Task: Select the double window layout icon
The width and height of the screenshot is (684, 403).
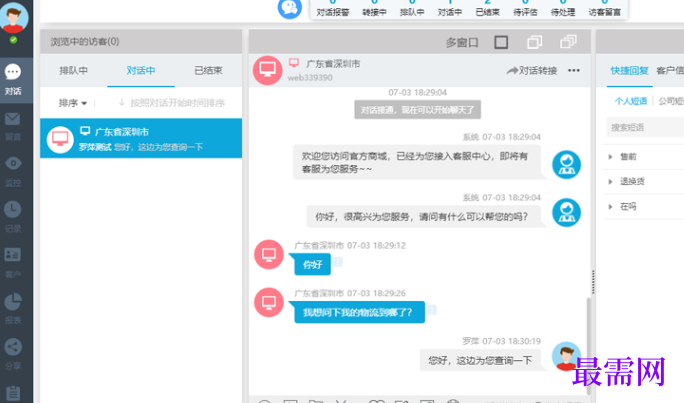Action: click(x=534, y=42)
